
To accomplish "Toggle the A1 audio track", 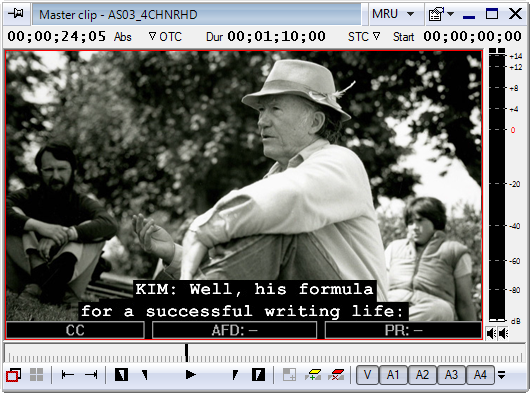I will 393,375.
